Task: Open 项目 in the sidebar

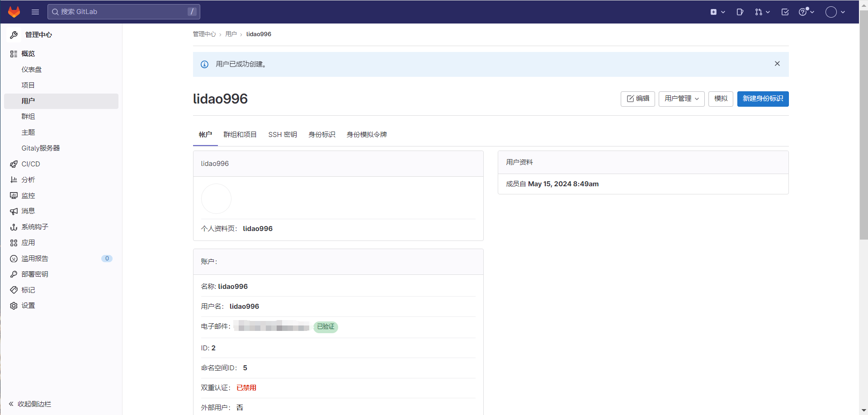Action: pyautogui.click(x=61, y=85)
